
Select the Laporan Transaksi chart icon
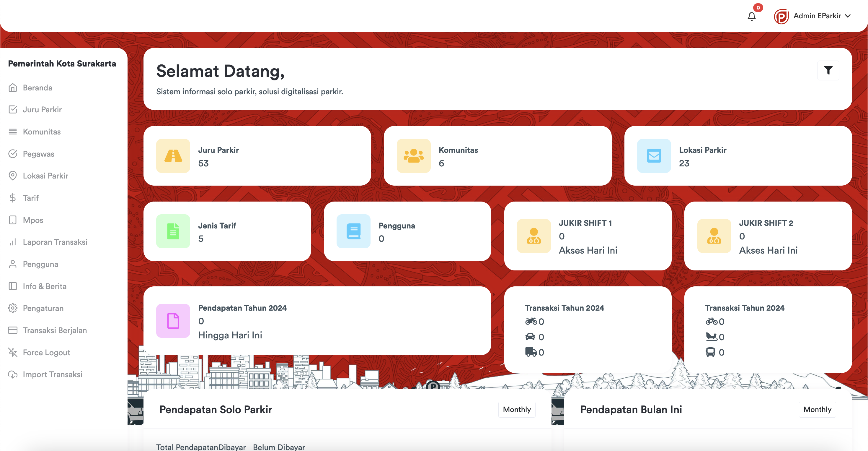pos(13,242)
